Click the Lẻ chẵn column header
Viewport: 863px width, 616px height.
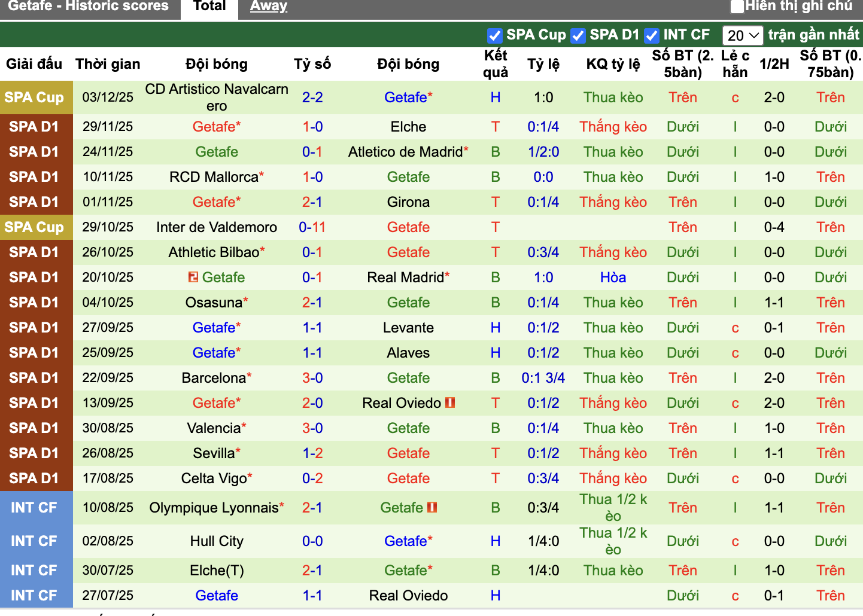point(736,64)
